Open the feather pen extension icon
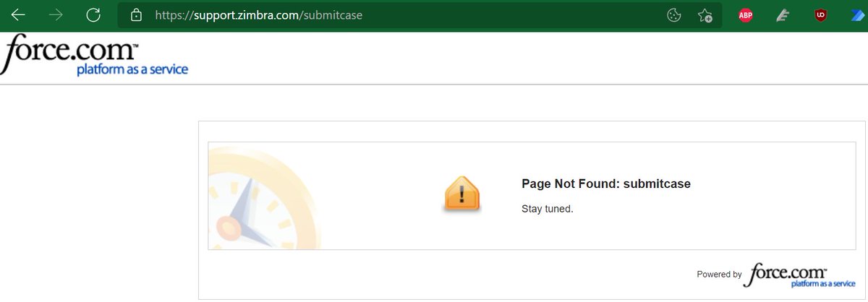 [x=783, y=15]
